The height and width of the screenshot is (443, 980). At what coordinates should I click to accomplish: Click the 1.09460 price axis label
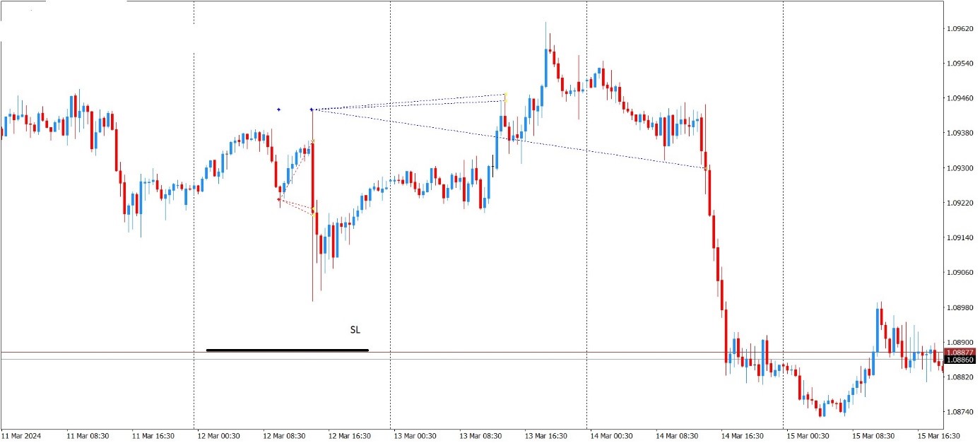pos(962,98)
